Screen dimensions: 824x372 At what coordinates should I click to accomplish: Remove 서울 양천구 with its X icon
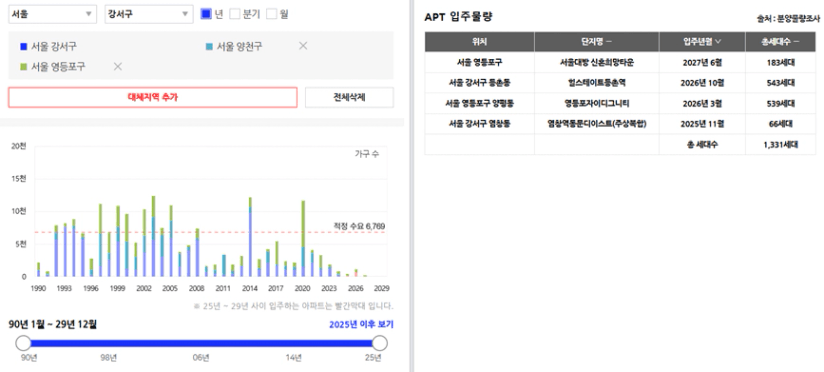tap(303, 46)
